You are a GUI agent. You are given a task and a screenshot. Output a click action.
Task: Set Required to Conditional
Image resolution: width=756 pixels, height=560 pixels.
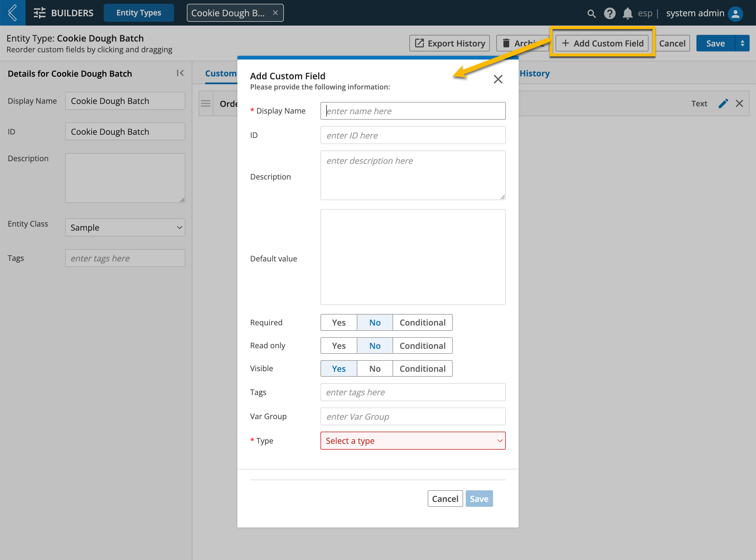tap(422, 322)
